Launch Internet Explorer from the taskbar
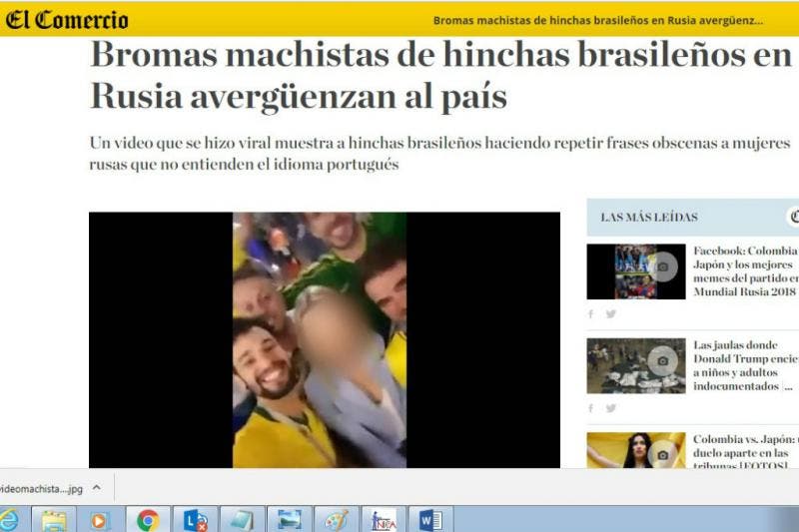Image resolution: width=799 pixels, height=532 pixels. point(8,520)
